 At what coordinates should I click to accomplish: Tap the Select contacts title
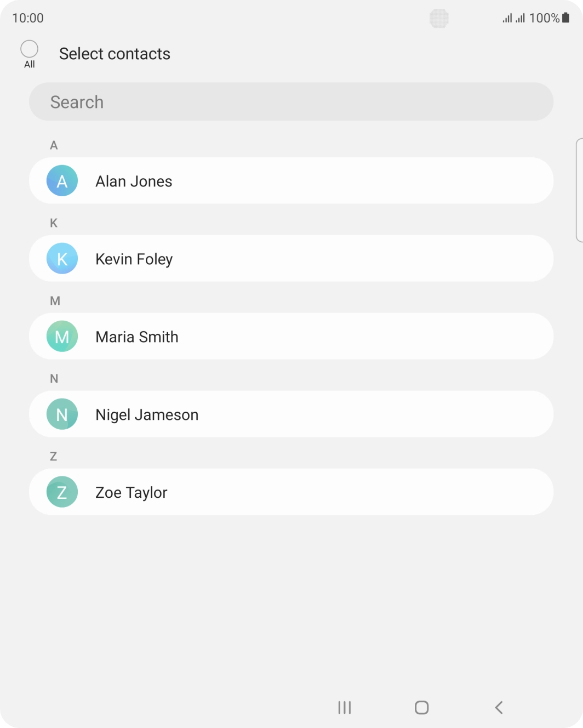coord(115,54)
